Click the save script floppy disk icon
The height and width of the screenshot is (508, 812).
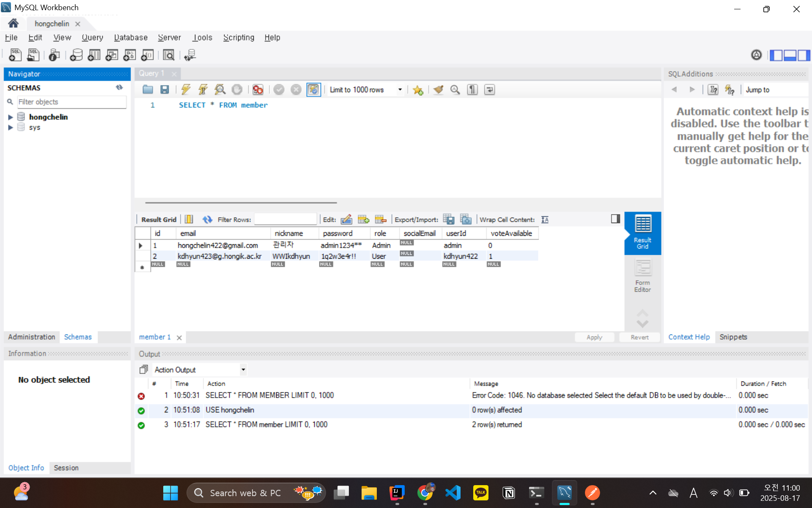165,90
